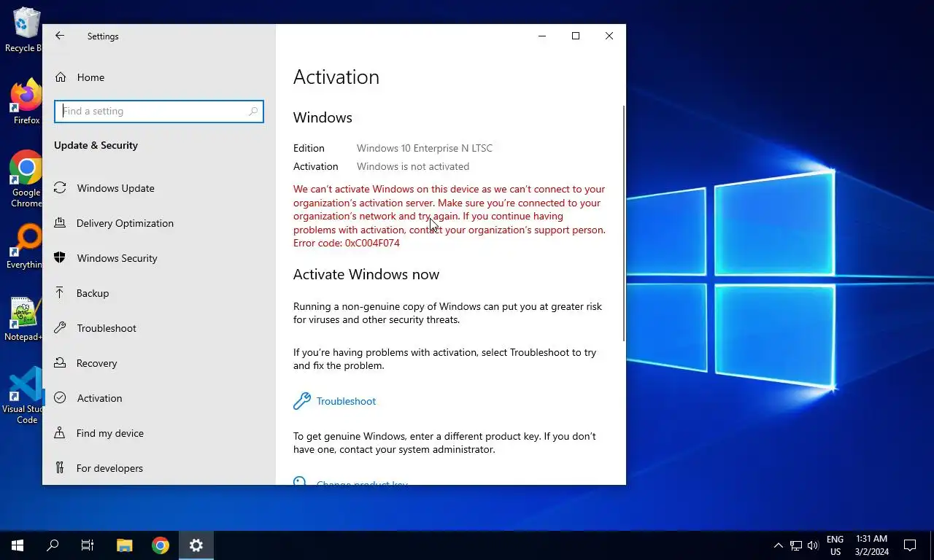
Task: Minimize the Settings window
Action: click(542, 36)
